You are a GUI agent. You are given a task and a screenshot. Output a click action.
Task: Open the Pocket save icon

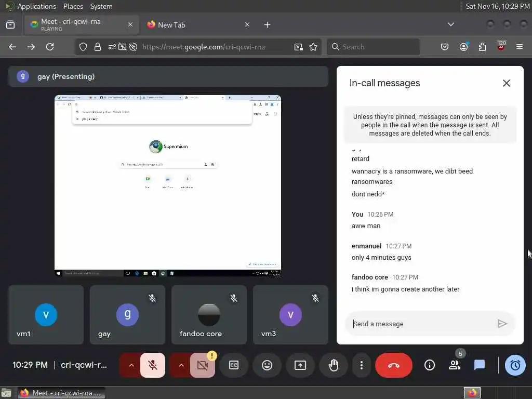(445, 47)
